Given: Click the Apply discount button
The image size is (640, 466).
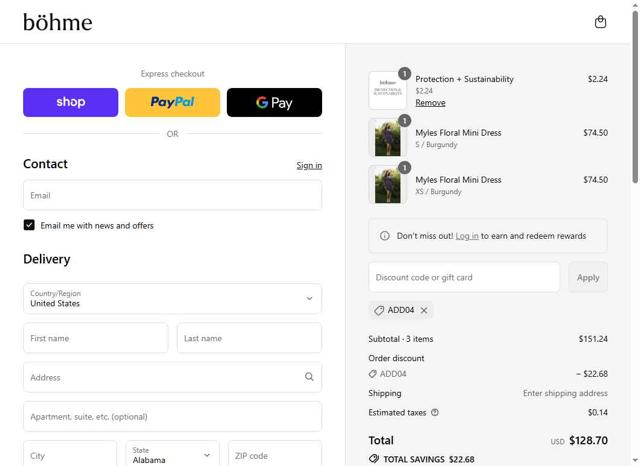Looking at the screenshot, I should pos(588,277).
